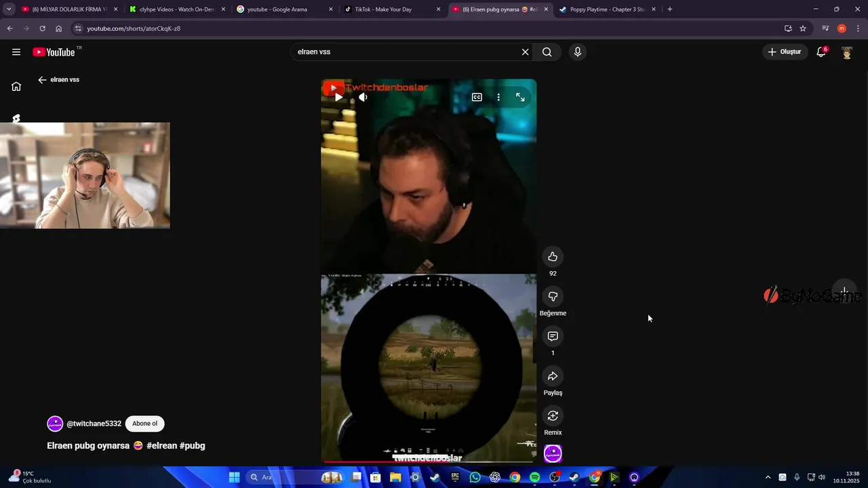Click the #elrean hashtag
868x488 pixels.
161,446
